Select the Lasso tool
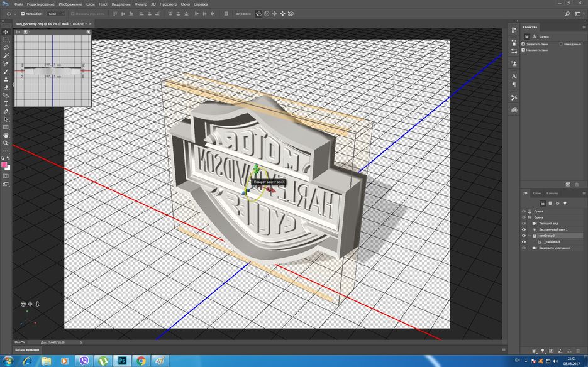Image resolution: width=588 pixels, height=367 pixels. click(6, 48)
